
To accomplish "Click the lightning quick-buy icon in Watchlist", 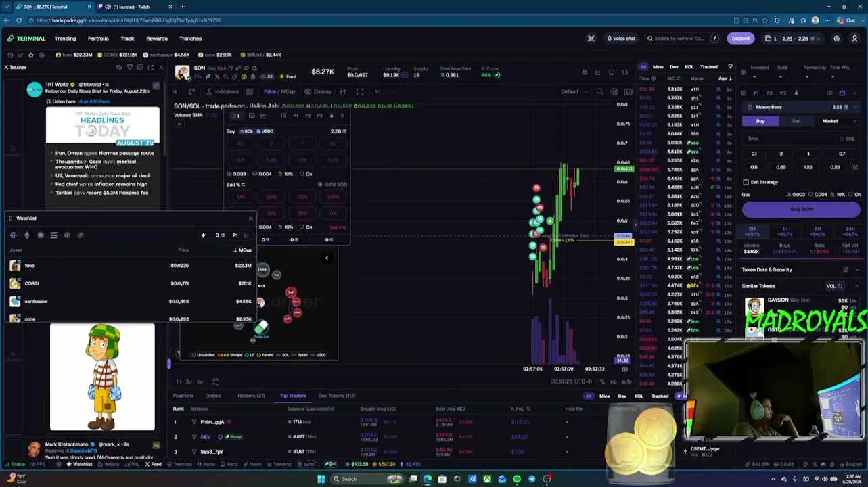I will [x=203, y=235].
